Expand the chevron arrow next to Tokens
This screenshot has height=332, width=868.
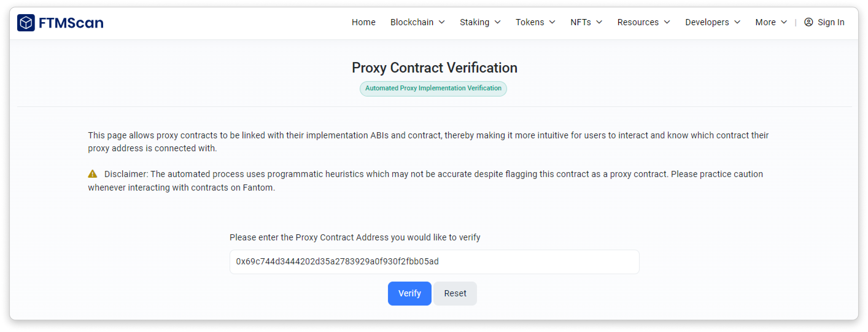tap(552, 22)
